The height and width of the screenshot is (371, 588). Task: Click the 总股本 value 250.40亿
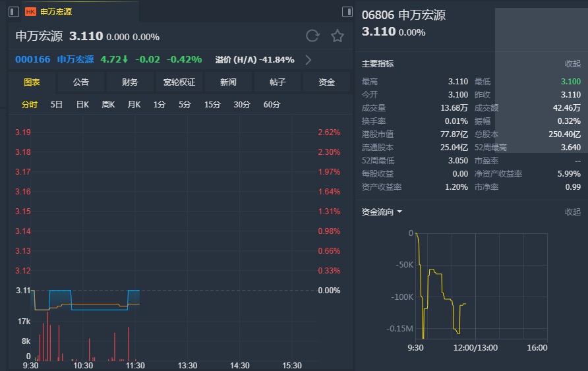(565, 134)
